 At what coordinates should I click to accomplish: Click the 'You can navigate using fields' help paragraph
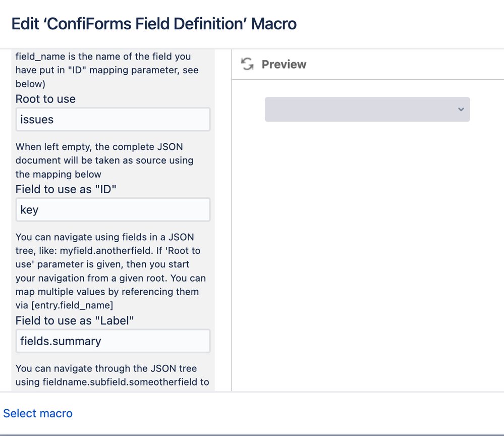[x=111, y=271]
